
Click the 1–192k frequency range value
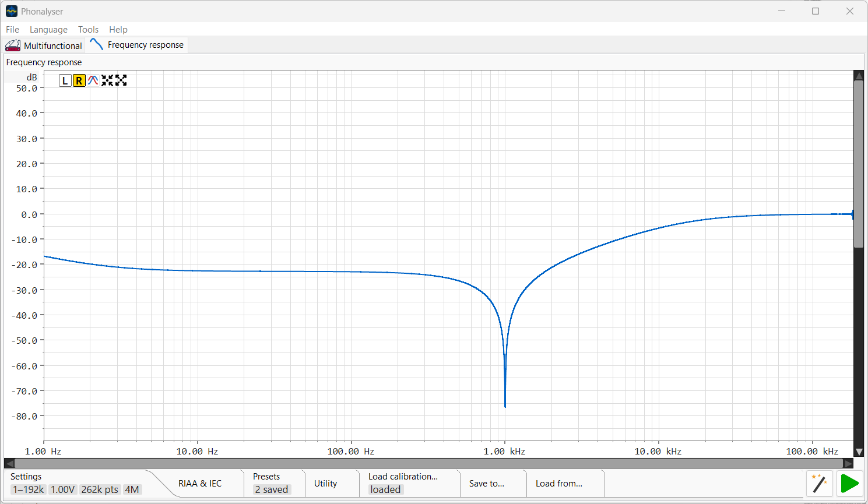click(x=29, y=489)
